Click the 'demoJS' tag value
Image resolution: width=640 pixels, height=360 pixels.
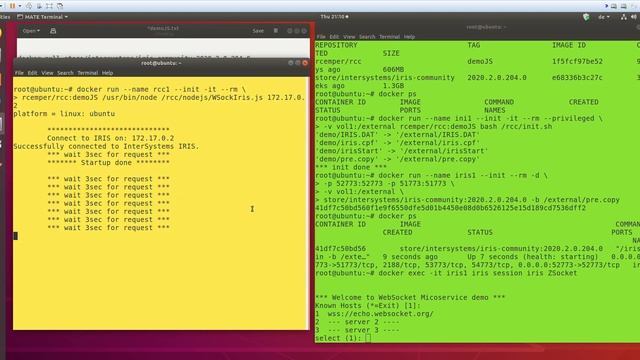[480, 61]
